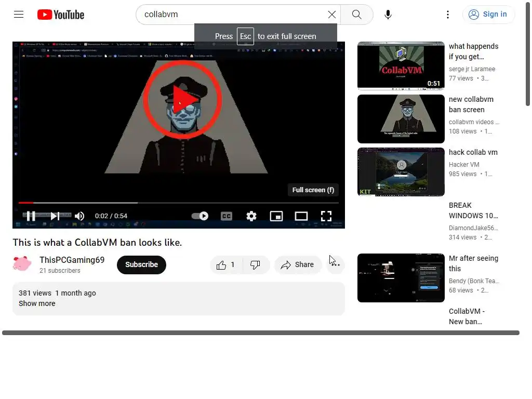This screenshot has height=399, width=532.
Task: Start voice search with microphone
Action: pos(388,14)
